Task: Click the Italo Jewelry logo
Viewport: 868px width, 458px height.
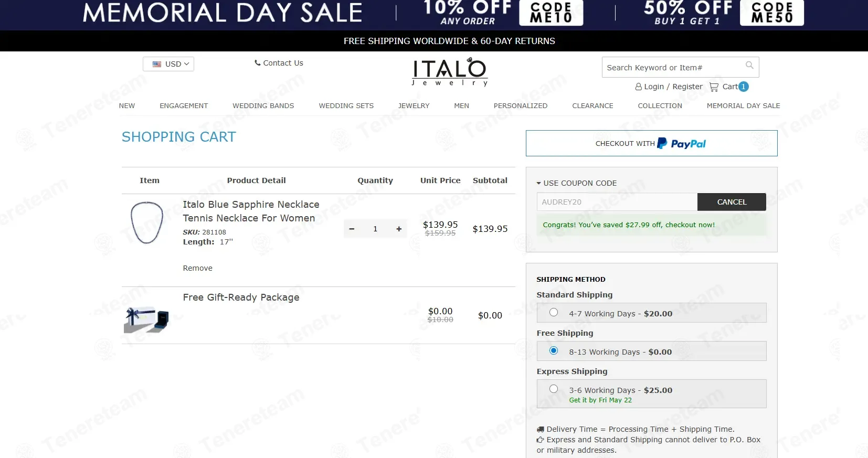Action: pyautogui.click(x=450, y=72)
